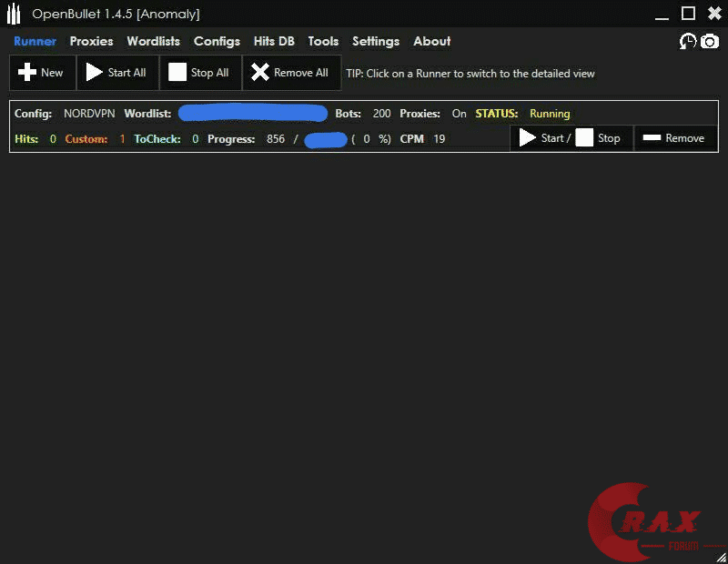Click the Remove All button
The height and width of the screenshot is (564, 728).
click(291, 73)
